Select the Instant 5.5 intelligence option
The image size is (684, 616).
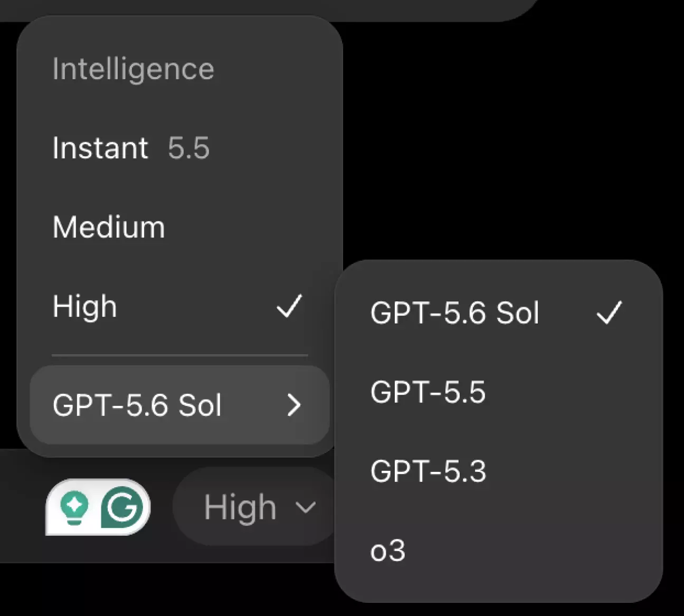[x=179, y=148]
